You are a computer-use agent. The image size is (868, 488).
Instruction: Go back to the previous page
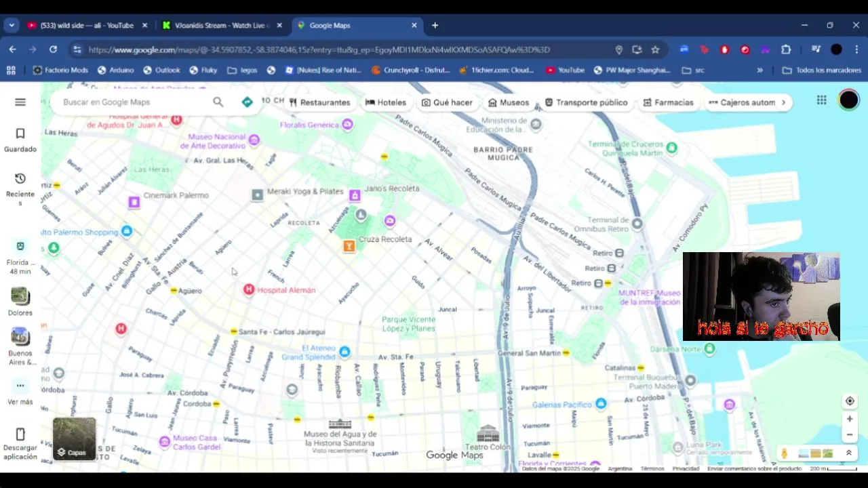pyautogui.click(x=12, y=49)
